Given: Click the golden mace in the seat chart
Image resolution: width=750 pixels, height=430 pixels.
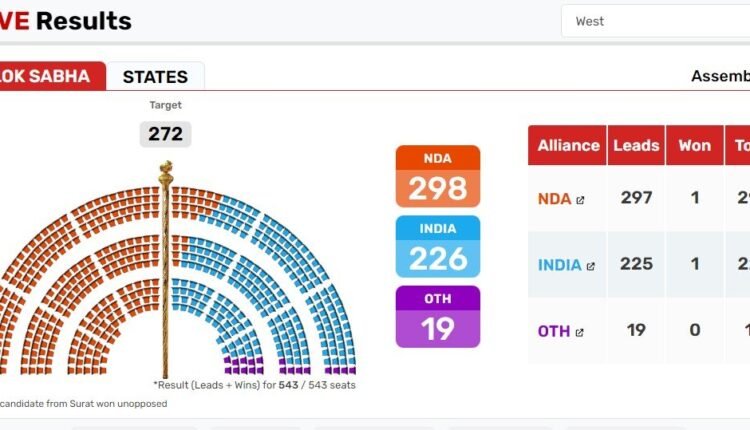Looking at the screenshot, I should click(x=165, y=270).
